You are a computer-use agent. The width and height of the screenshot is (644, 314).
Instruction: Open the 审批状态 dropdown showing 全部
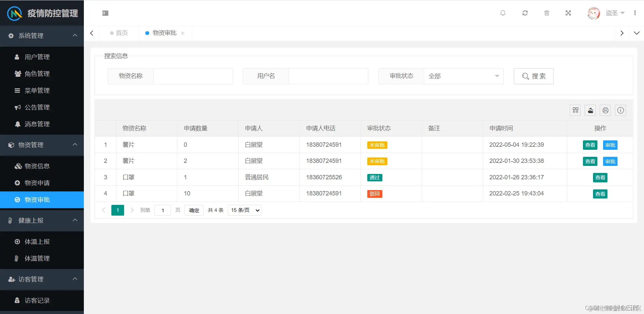pyautogui.click(x=464, y=76)
